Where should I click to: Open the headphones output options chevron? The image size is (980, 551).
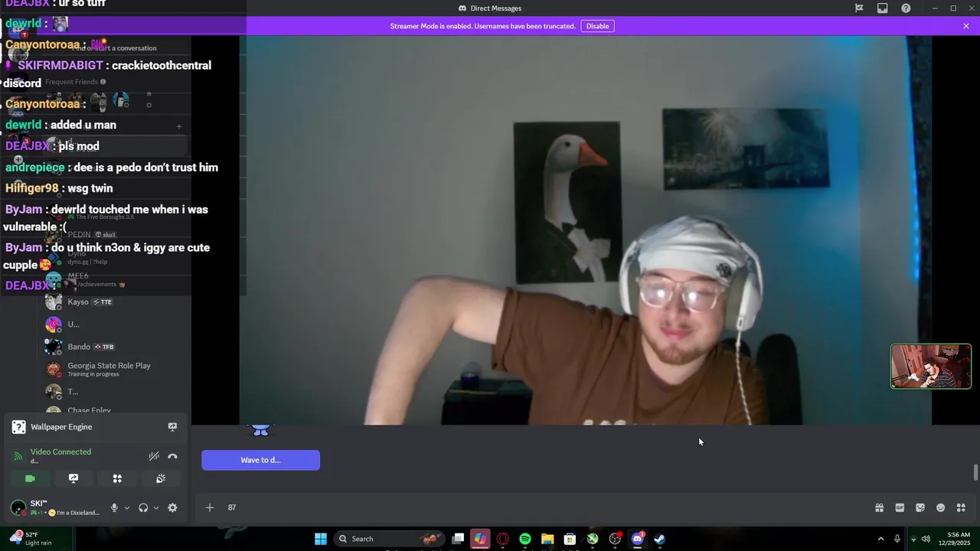point(156,507)
